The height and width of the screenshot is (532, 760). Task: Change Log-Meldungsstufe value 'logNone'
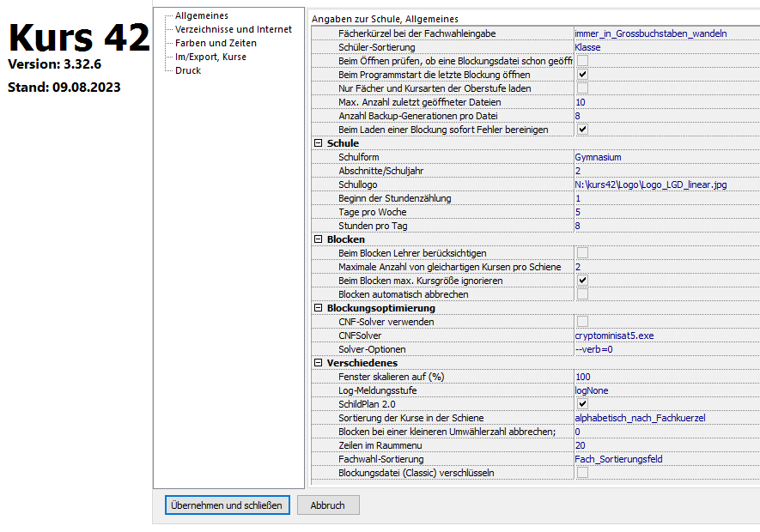pos(667,390)
